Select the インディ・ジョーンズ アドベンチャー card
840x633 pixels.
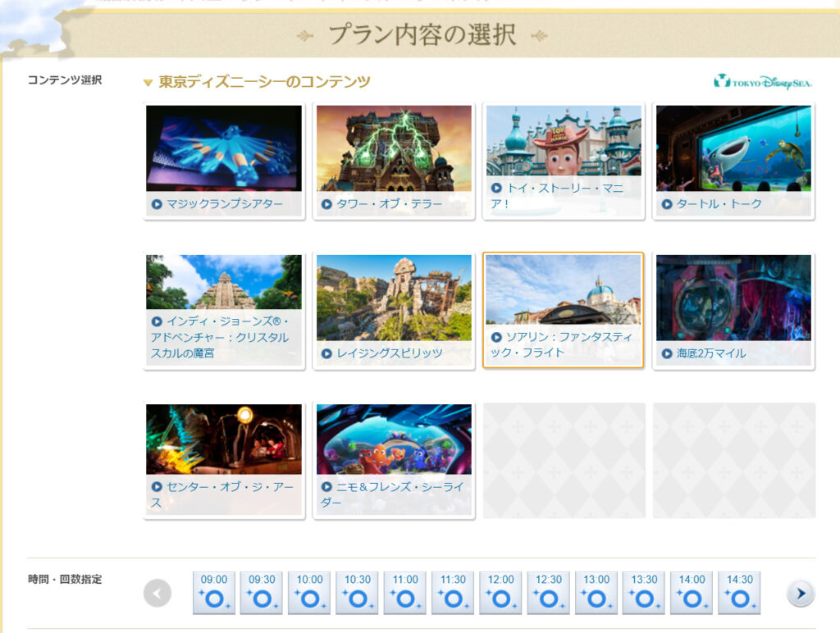(224, 311)
